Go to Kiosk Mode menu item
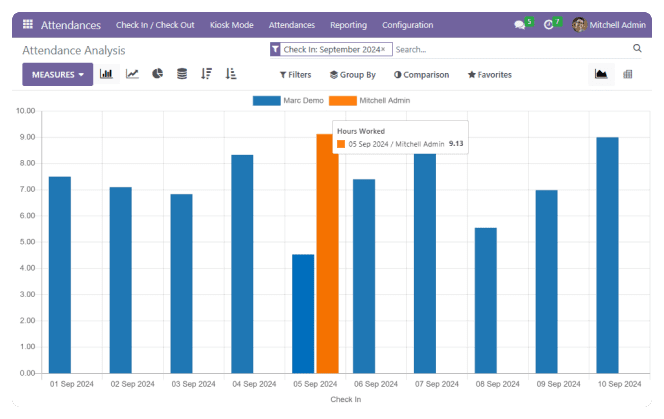This screenshot has width=664, height=419. (x=231, y=25)
